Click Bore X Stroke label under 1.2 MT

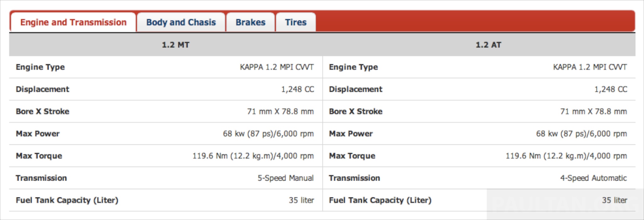point(42,111)
